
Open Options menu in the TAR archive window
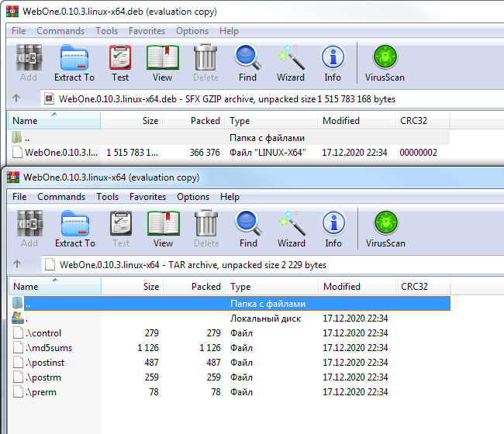click(193, 197)
